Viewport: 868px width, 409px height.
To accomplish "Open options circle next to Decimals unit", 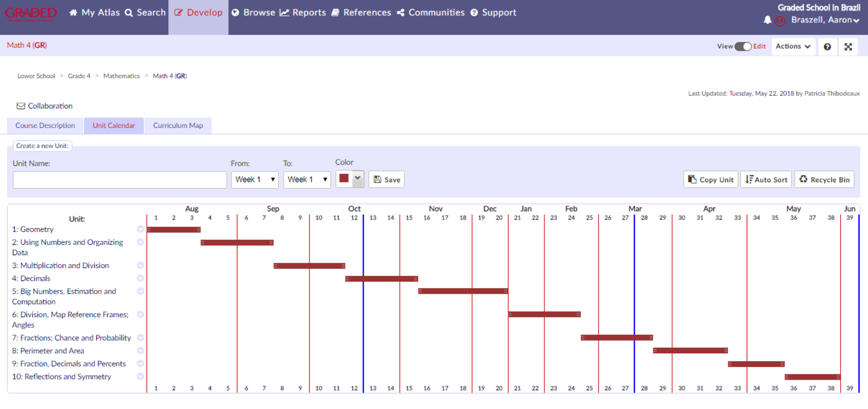I will pyautogui.click(x=140, y=278).
